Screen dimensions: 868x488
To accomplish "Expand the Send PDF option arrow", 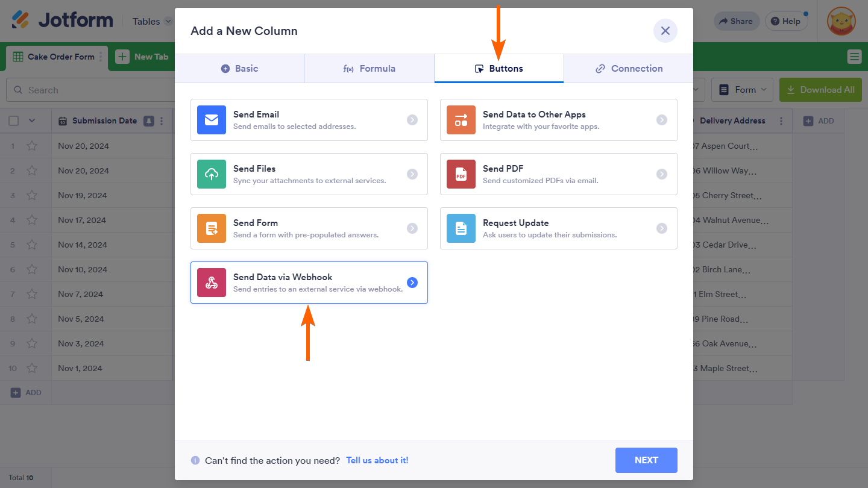I will coord(662,174).
